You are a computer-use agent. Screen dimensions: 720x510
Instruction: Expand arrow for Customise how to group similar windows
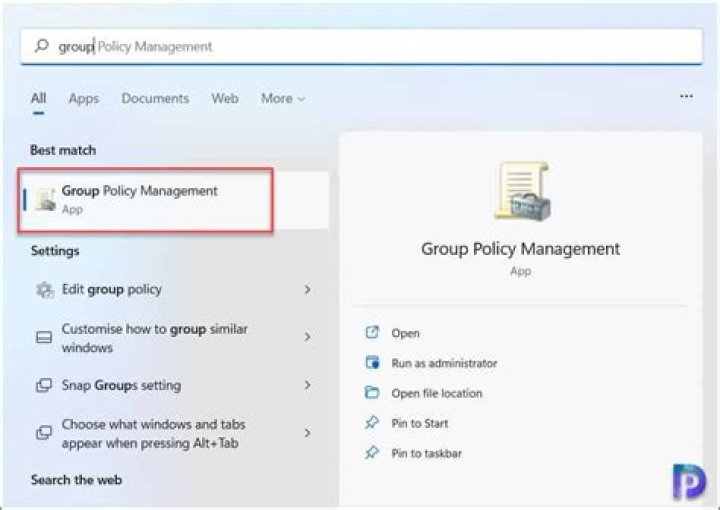tap(308, 337)
